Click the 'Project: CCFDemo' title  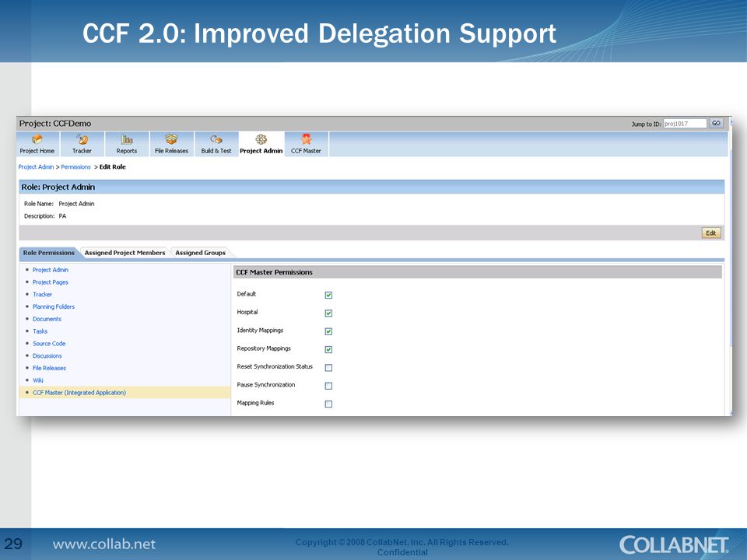pyautogui.click(x=55, y=124)
